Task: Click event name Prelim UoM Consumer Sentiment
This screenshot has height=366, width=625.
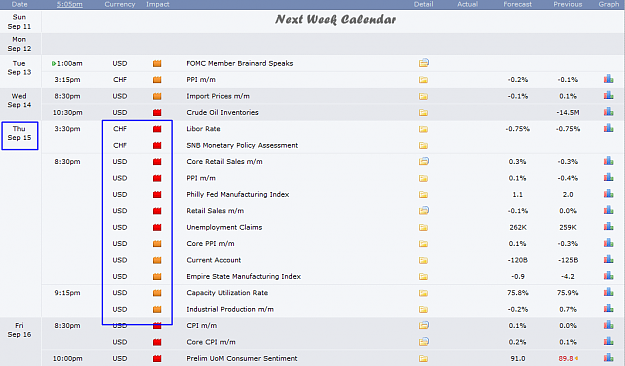Action: [242, 358]
